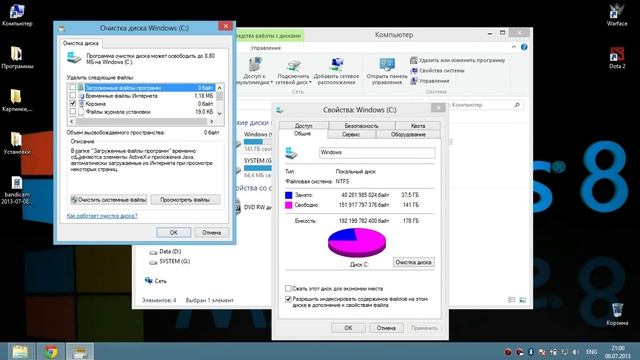Uncheck the Корзина checkbox in cleanup list
640x360 pixels.
73,104
